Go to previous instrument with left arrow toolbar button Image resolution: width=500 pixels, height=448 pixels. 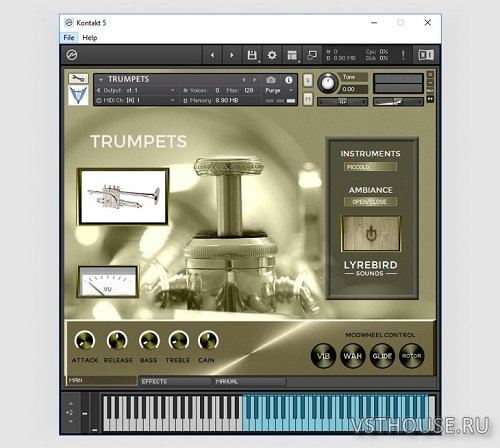coord(212,55)
